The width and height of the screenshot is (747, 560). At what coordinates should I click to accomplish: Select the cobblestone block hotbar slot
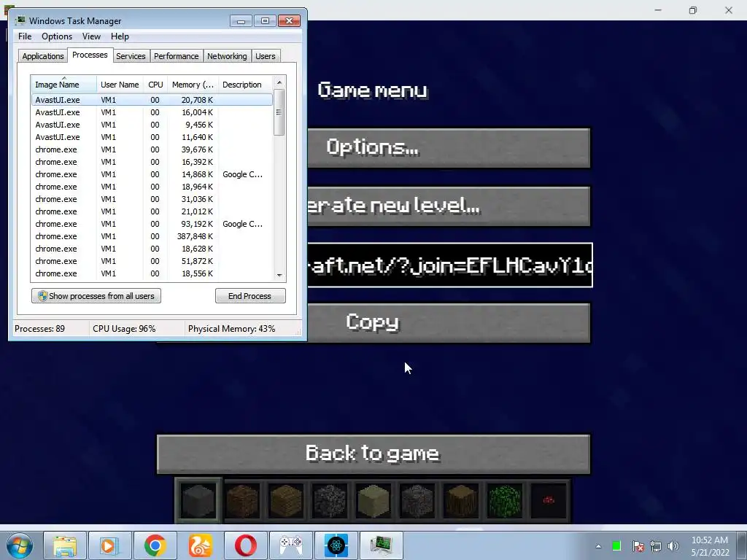(330, 500)
